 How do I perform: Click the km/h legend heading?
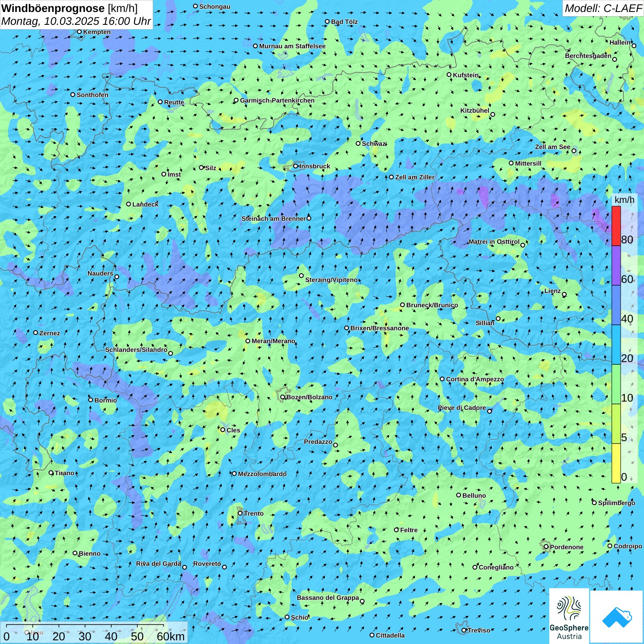coord(624,199)
